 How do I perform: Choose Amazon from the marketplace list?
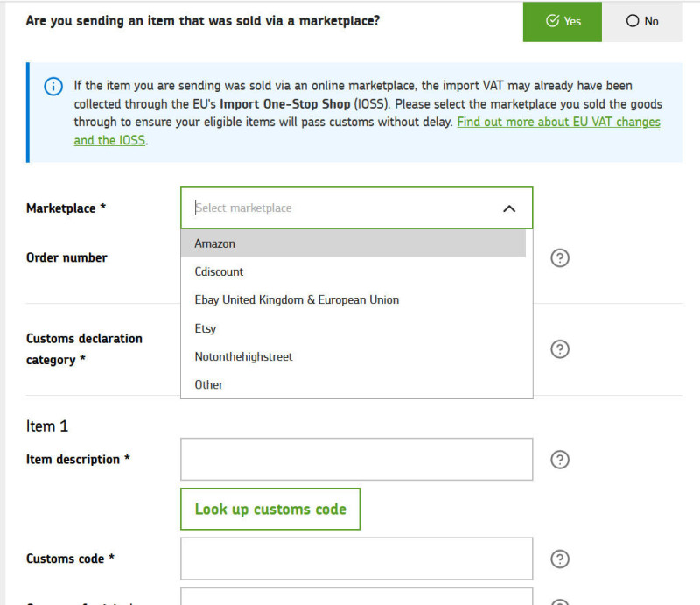353,243
